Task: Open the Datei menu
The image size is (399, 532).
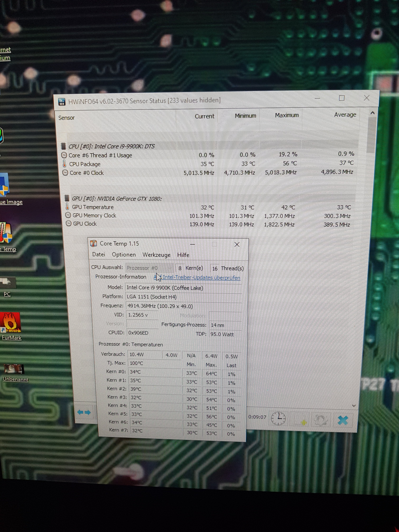Action: 99,255
